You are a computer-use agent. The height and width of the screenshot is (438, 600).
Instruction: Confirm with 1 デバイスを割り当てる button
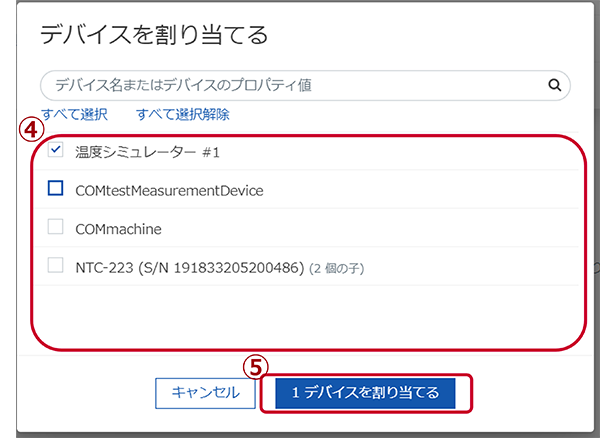(365, 393)
